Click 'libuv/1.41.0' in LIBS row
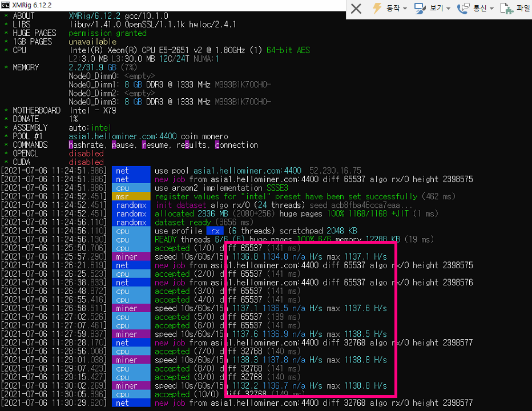532x411 pixels. 94,25
